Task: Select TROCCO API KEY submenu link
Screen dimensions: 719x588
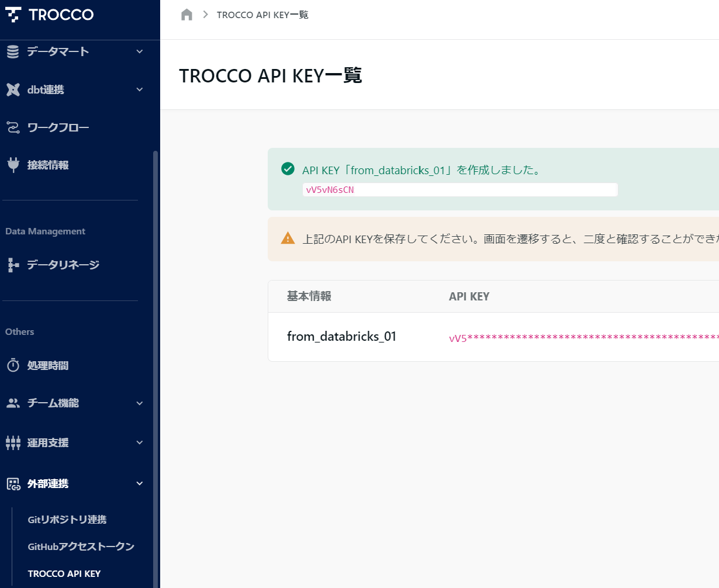Action: [x=64, y=573]
